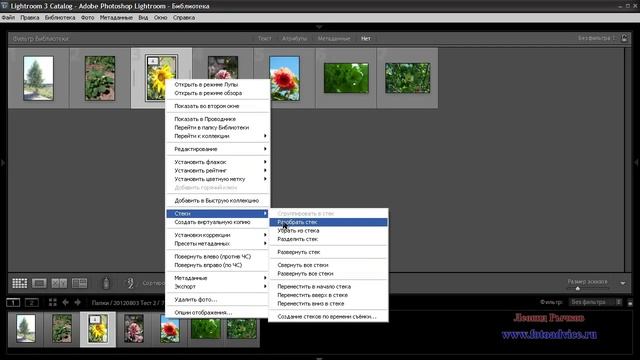Open the Библиотека menu
This screenshot has height=360, width=640.
pyautogui.click(x=60, y=18)
